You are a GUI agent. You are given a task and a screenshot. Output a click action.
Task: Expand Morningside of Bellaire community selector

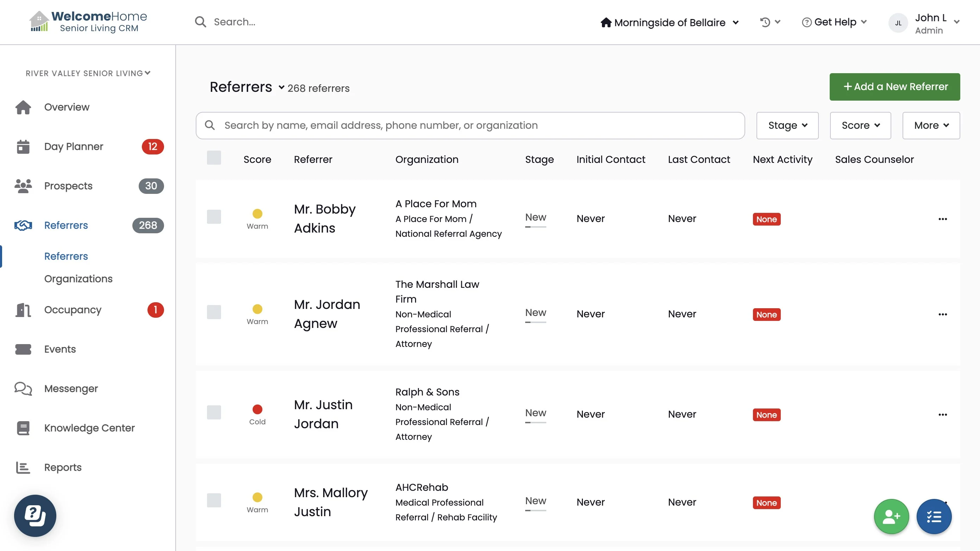[x=670, y=23]
